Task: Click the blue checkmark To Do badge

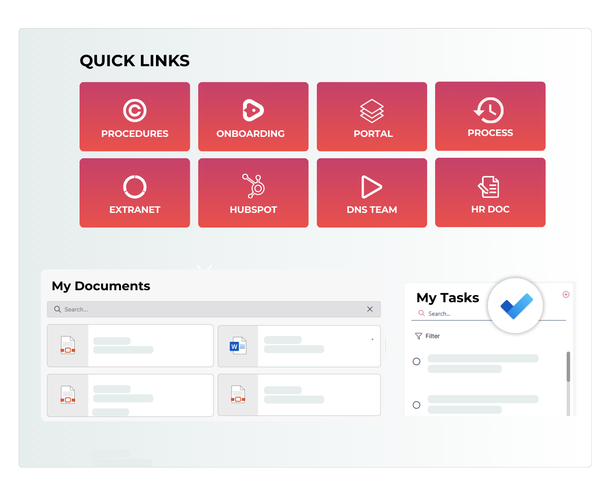Action: (x=516, y=305)
